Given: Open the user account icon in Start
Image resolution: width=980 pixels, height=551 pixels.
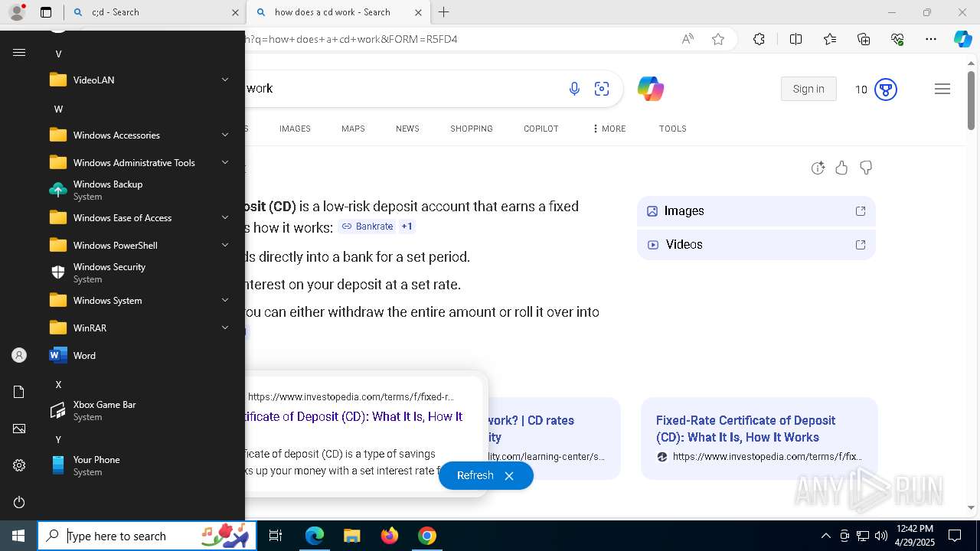Looking at the screenshot, I should pos(19,355).
